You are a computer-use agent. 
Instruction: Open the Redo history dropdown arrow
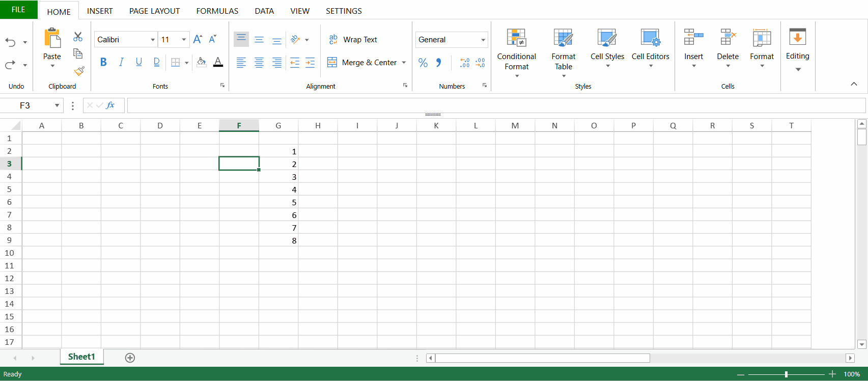25,65
